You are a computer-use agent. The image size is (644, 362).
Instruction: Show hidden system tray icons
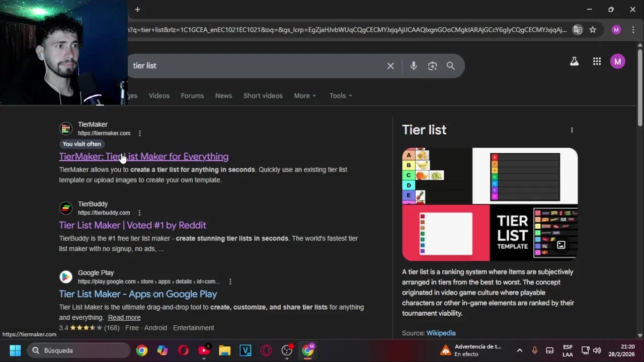pyautogui.click(x=520, y=350)
